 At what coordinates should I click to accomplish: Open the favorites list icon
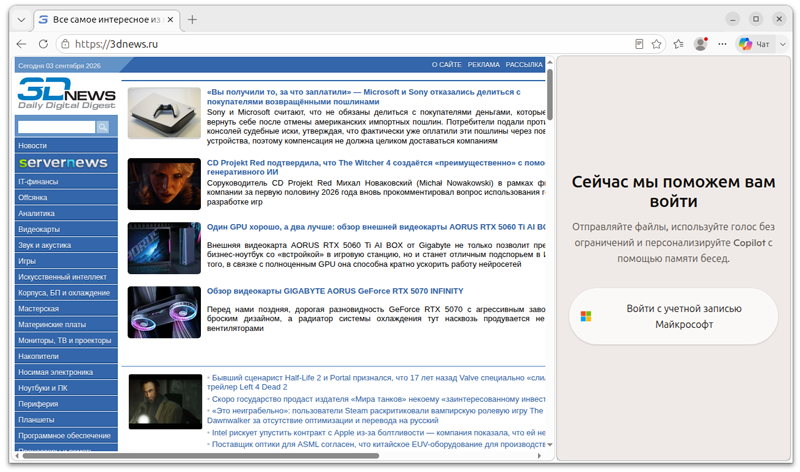tap(679, 44)
